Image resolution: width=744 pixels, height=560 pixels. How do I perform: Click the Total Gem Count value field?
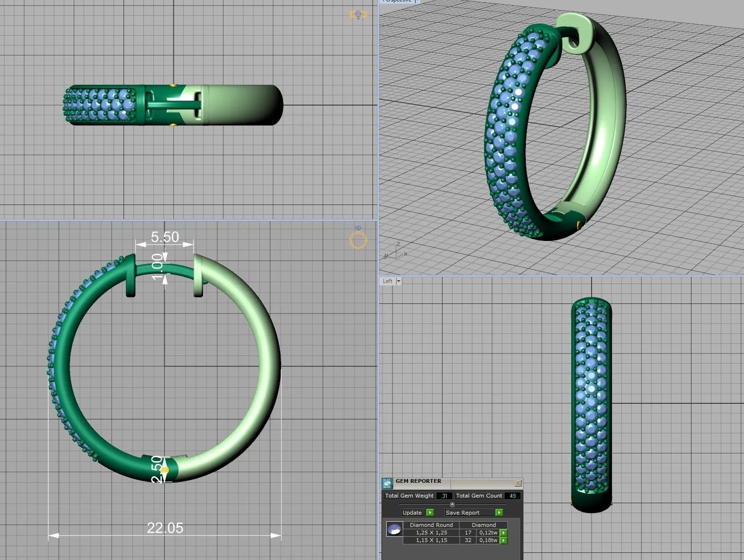513,496
